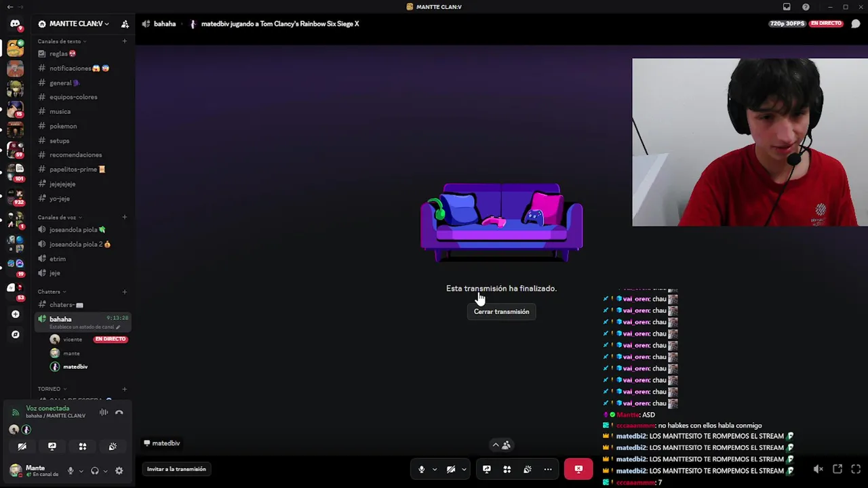The image size is (868, 488).
Task: Unmute the stream volume speaker
Action: [818, 469]
